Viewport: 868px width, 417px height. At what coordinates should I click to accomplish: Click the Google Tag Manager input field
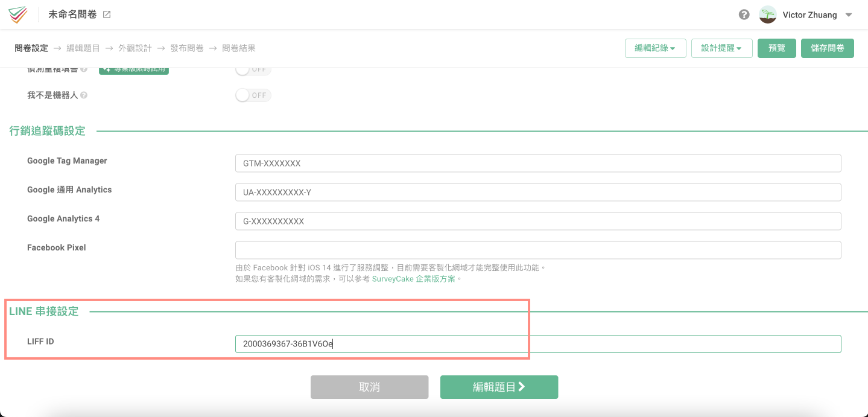(538, 164)
